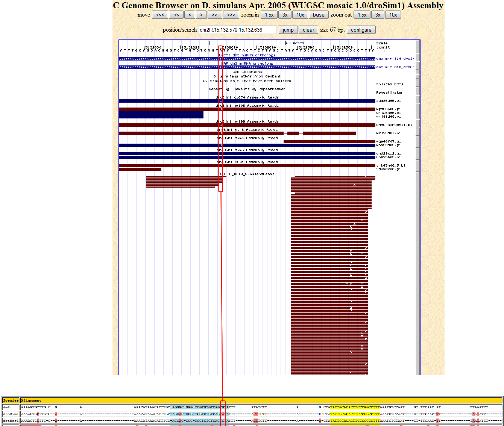This screenshot has height=426, width=504.
Task: Zoom in by 3x
Action: click(x=285, y=15)
